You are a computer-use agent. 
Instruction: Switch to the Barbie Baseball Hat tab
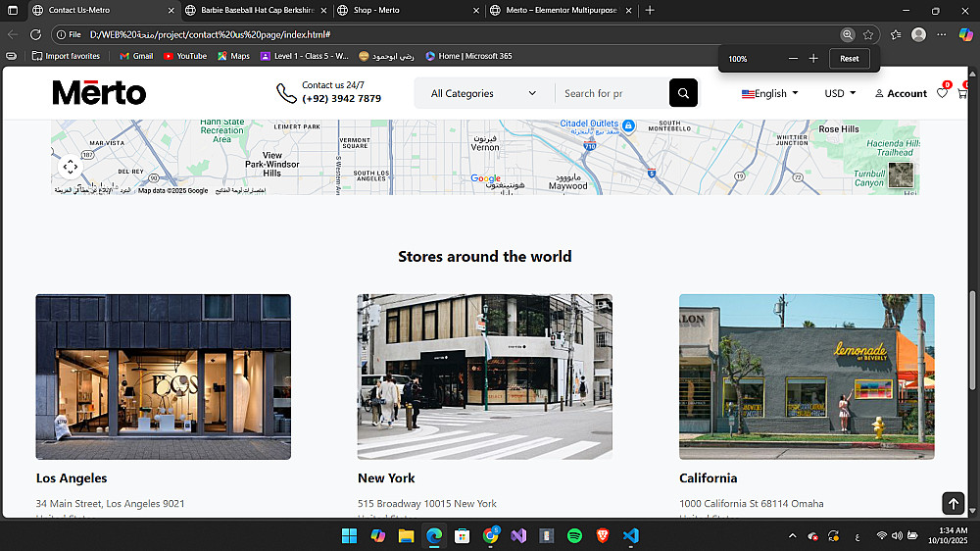[250, 10]
